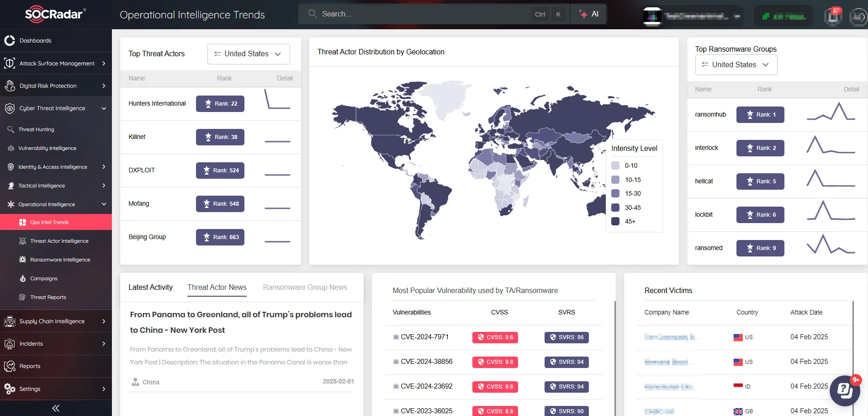This screenshot has width=868, height=416.
Task: Click Supply Chain Intelligence icon
Action: click(x=10, y=321)
